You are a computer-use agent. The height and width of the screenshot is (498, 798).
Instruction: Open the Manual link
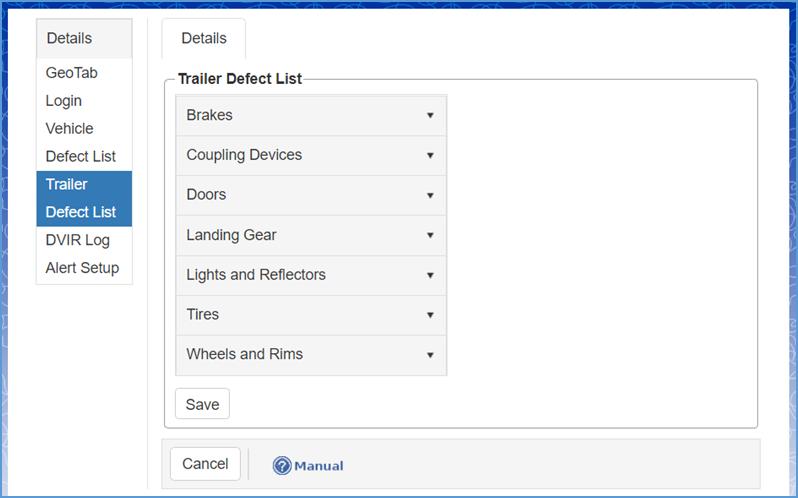click(318, 466)
